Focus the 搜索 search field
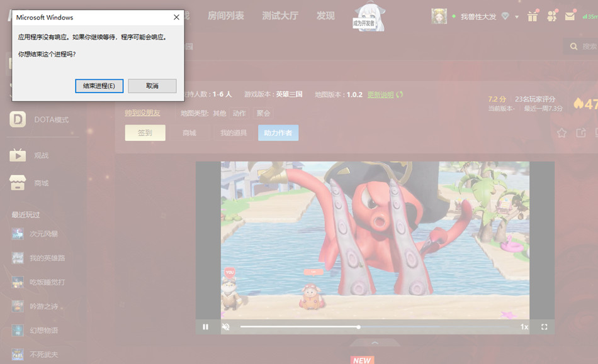This screenshot has width=598, height=364. (x=581, y=47)
